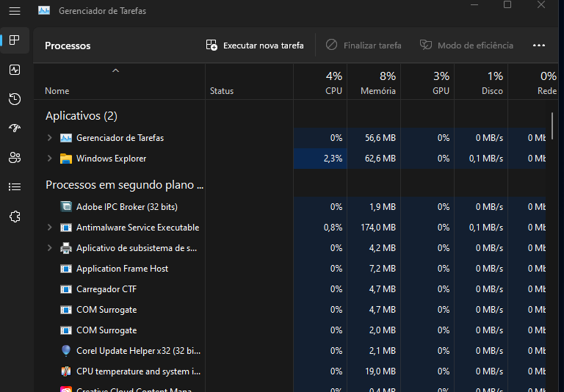The width and height of the screenshot is (564, 392).
Task: Click CPU temperature 19,0 MB cell
Action: tap(374, 371)
